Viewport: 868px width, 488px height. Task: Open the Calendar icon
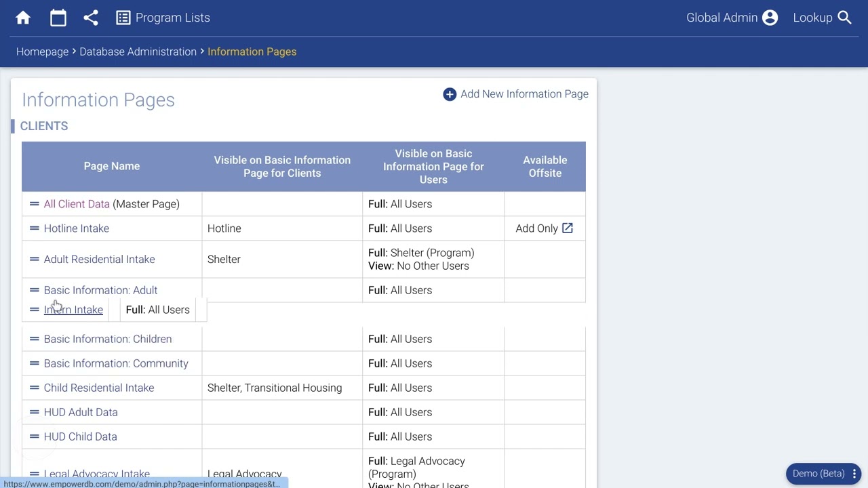coord(58,18)
